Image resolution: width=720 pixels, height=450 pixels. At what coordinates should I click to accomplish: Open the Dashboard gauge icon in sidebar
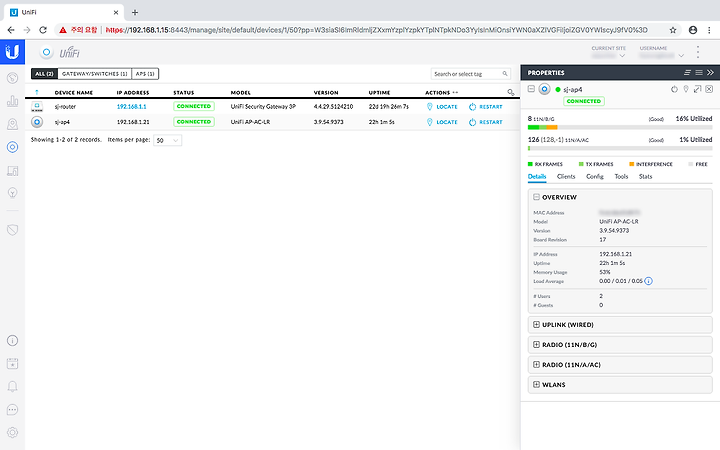(12, 78)
